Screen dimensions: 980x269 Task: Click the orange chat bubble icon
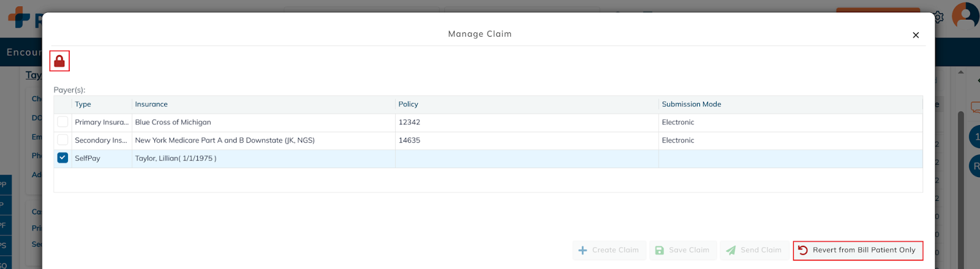[x=975, y=107]
